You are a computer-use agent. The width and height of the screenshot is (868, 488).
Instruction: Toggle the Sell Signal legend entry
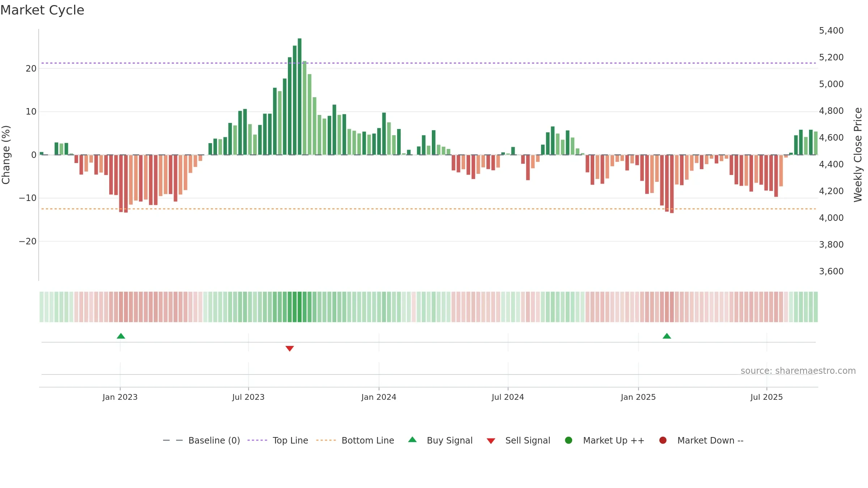click(518, 440)
